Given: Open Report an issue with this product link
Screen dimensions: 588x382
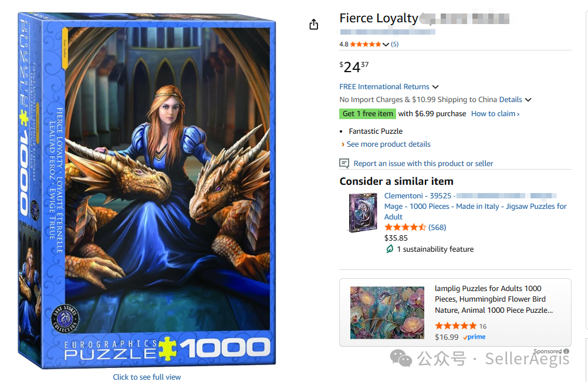Looking at the screenshot, I should [x=423, y=163].
